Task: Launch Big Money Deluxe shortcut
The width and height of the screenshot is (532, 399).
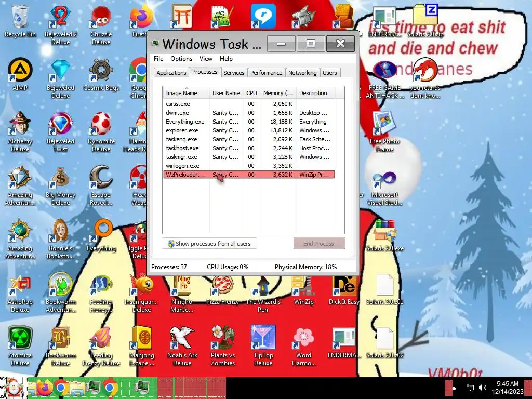Action: pos(60,185)
